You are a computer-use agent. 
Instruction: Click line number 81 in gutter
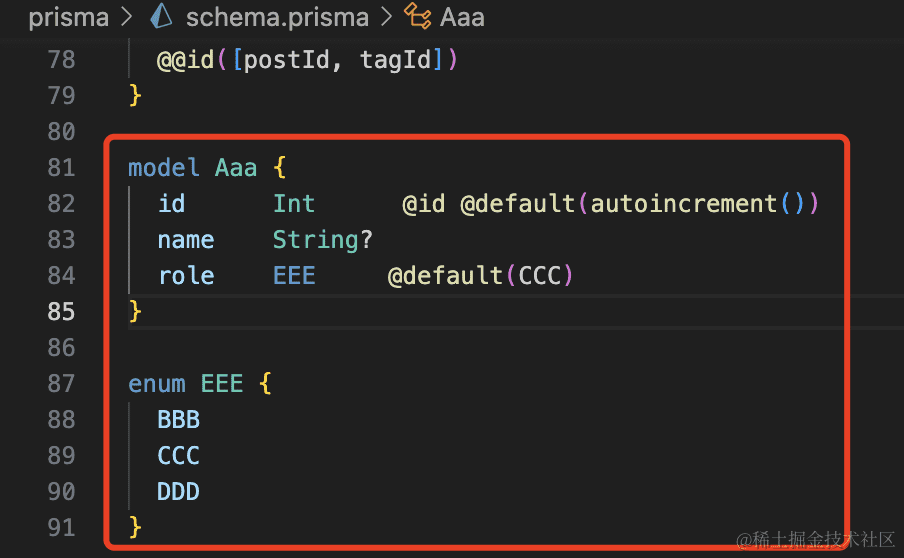coord(61,167)
